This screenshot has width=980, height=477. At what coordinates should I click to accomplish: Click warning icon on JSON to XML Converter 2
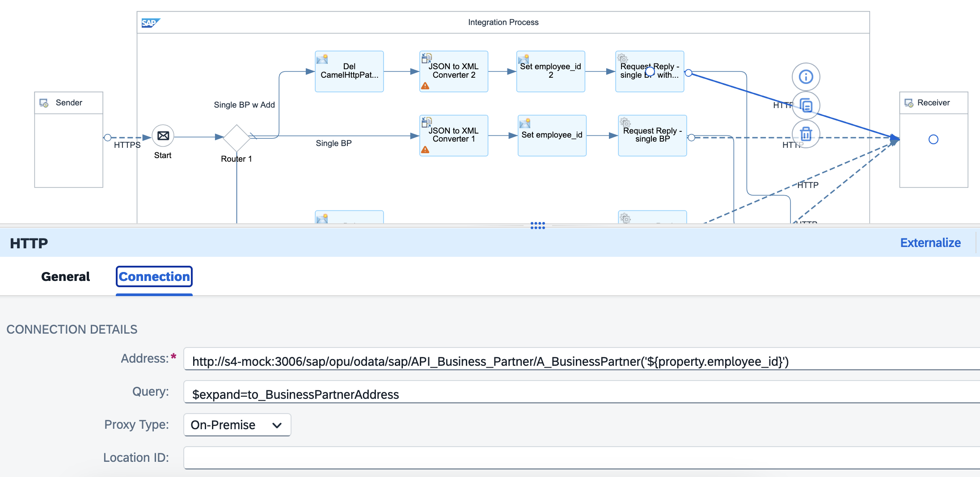point(425,86)
